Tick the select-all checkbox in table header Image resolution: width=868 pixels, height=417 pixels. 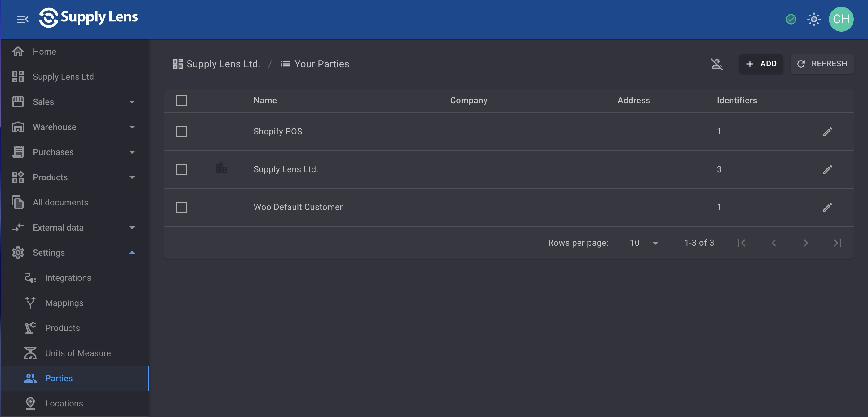182,101
